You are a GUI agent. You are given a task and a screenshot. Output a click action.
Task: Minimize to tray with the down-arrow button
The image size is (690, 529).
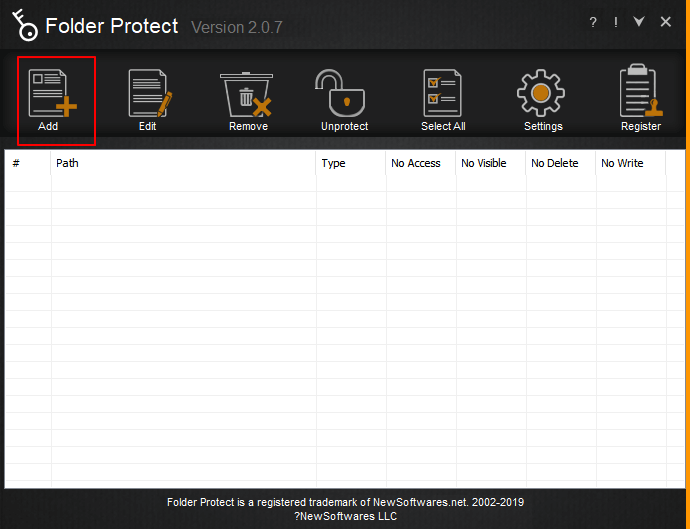tap(639, 22)
